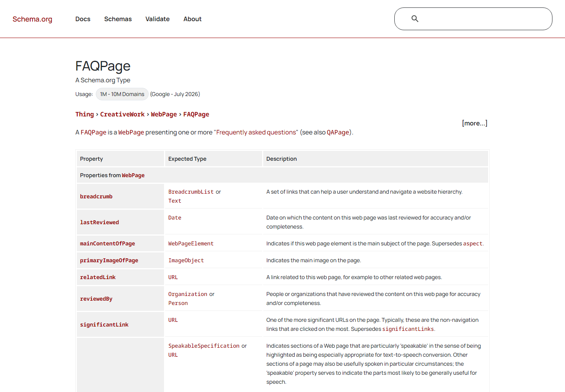Click the superseded aspect link
The width and height of the screenshot is (565, 392).
(472, 243)
